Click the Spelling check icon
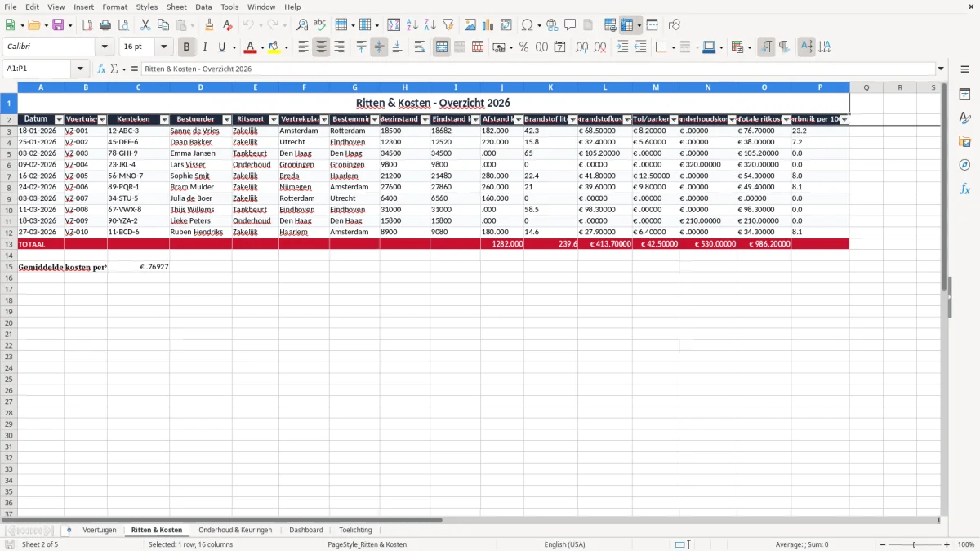The width and height of the screenshot is (980, 551). pyautogui.click(x=319, y=25)
